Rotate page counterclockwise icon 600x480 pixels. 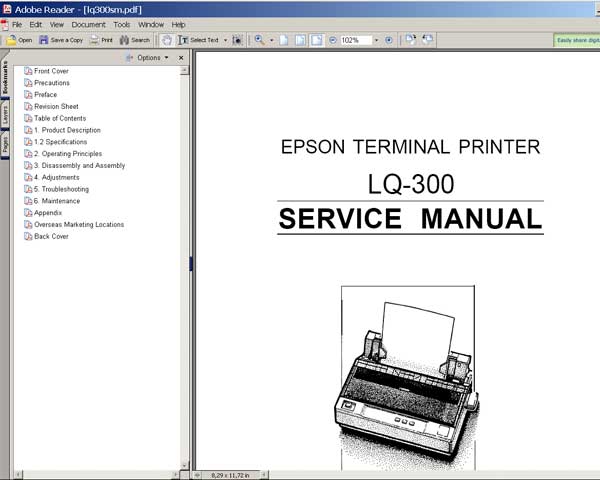pyautogui.click(x=427, y=39)
